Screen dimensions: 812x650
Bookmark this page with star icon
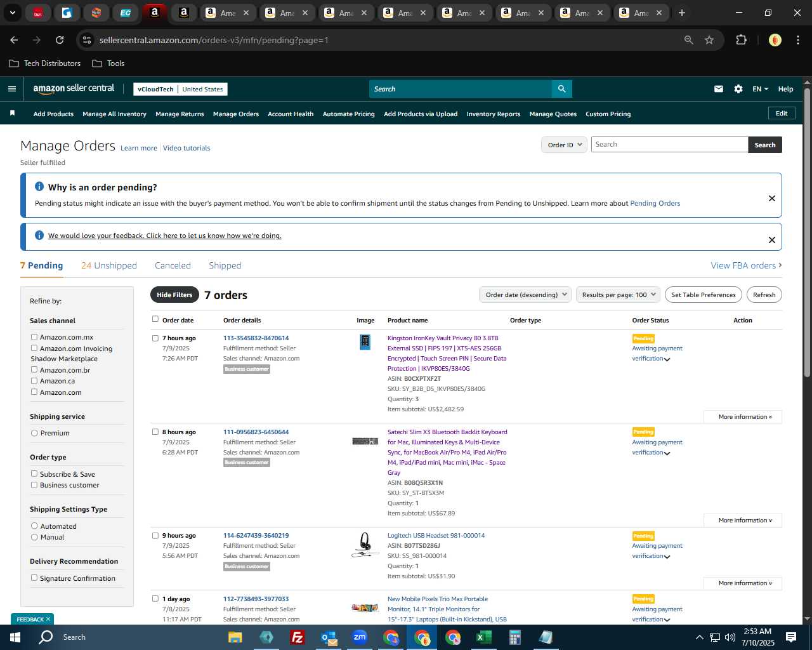tap(709, 40)
